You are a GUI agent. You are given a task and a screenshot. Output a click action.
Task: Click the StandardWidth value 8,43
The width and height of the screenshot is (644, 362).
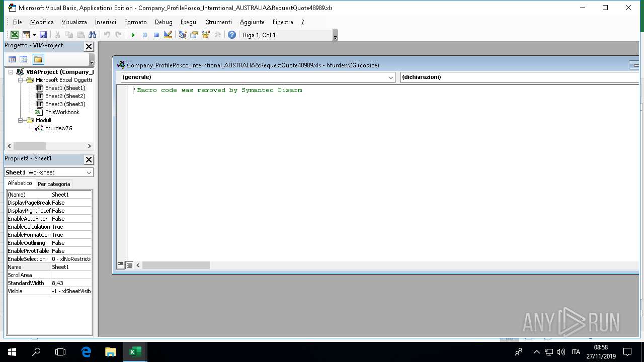click(71, 283)
